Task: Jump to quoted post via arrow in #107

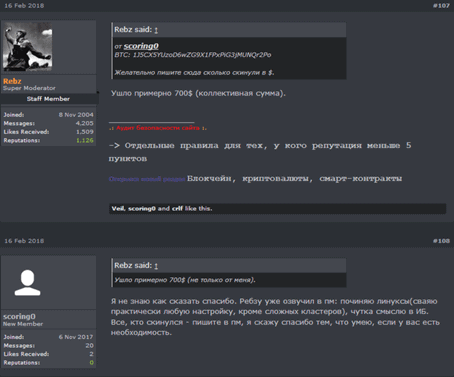Action: pyautogui.click(x=156, y=30)
